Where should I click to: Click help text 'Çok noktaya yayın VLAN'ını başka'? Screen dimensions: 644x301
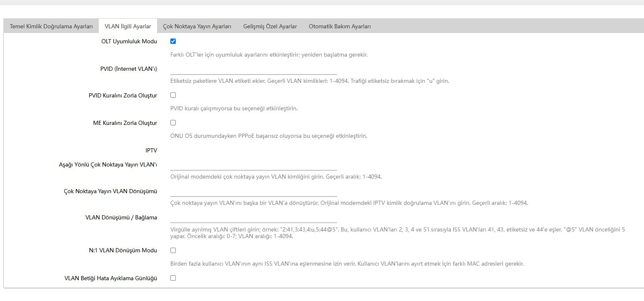349,203
